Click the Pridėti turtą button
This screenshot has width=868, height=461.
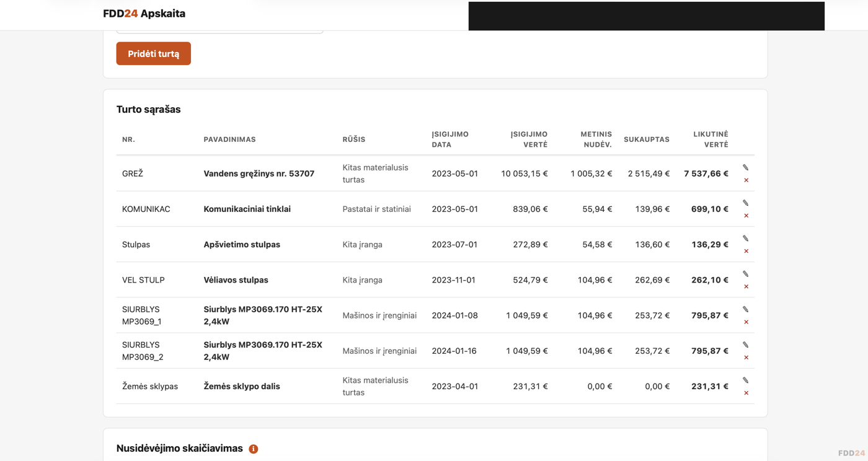(x=154, y=54)
